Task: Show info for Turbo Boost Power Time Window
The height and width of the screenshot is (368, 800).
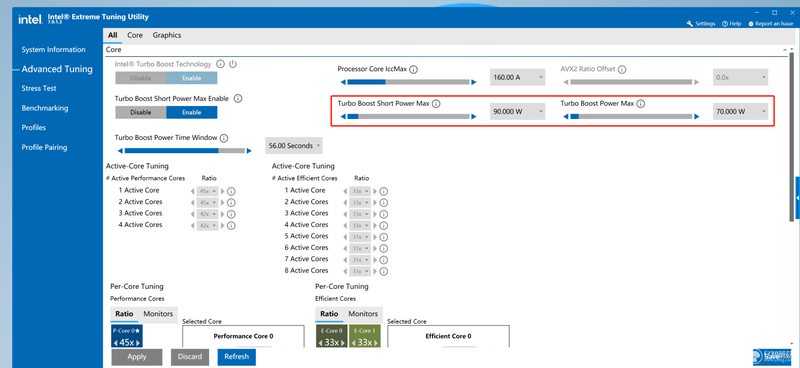Action: 223,138
